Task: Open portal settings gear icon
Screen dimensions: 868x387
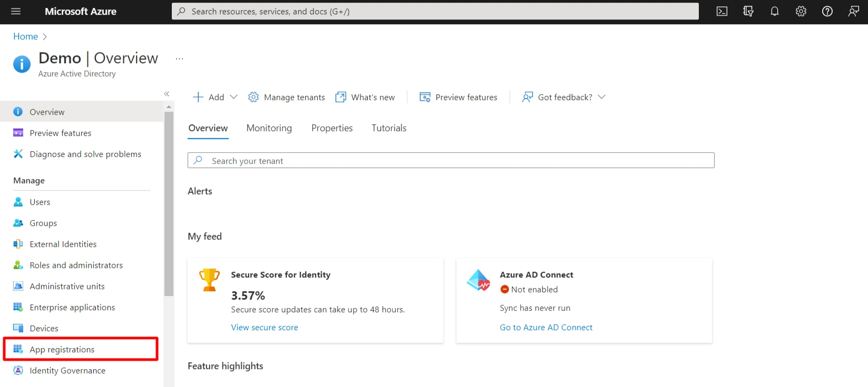Action: point(801,11)
